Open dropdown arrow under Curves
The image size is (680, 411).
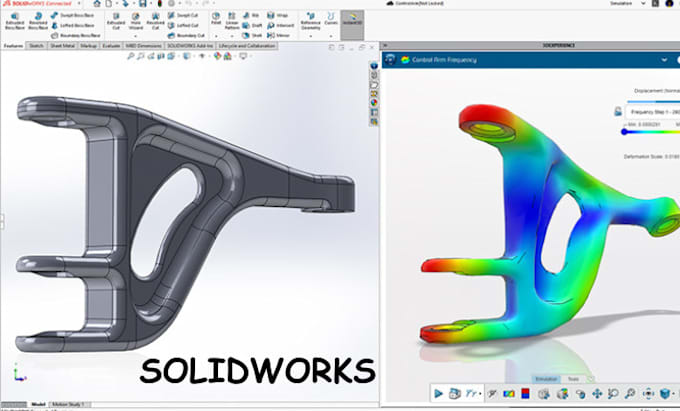(x=331, y=36)
